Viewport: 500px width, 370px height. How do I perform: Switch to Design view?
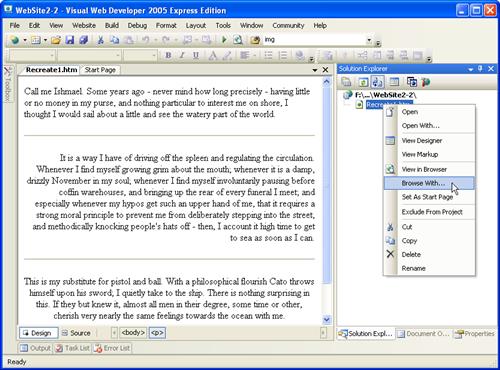(x=39, y=333)
